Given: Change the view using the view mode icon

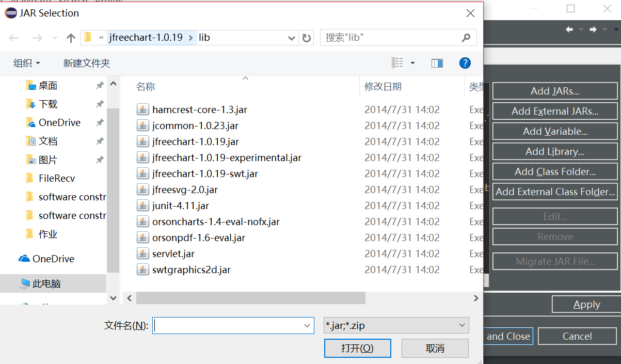Looking at the screenshot, I should 397,63.
